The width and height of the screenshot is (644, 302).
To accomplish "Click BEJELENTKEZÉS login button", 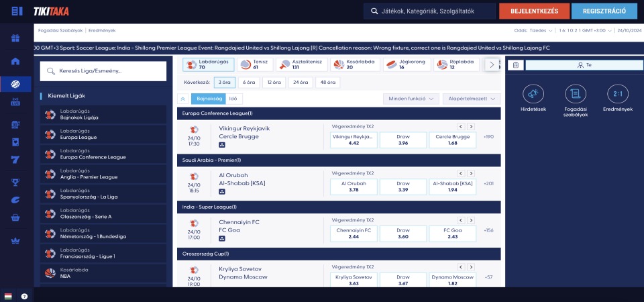I will pyautogui.click(x=535, y=11).
